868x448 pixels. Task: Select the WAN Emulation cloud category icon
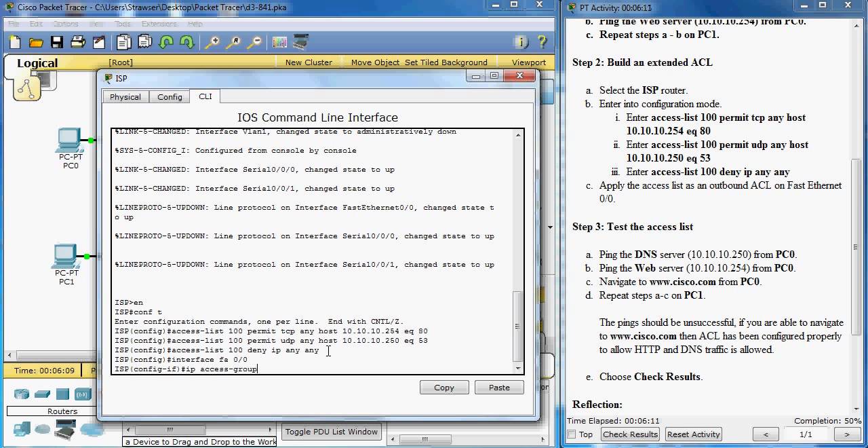click(x=43, y=429)
